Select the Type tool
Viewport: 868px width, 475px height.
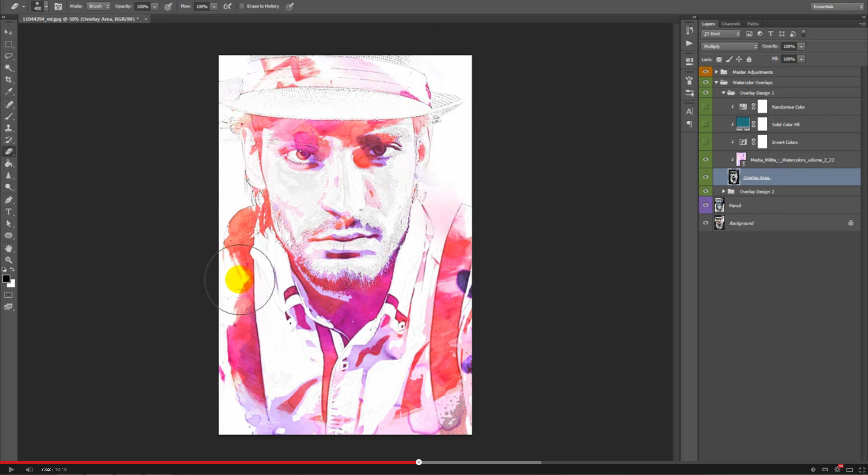[8, 211]
